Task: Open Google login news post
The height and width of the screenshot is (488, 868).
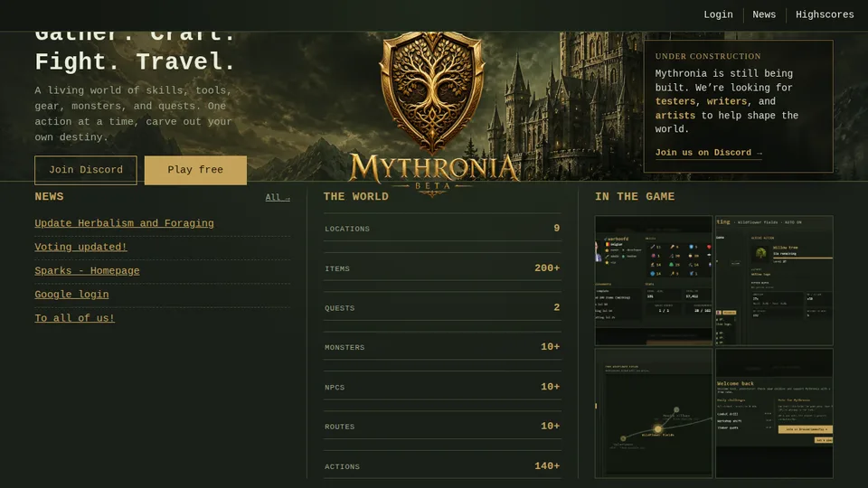Action: pos(71,295)
